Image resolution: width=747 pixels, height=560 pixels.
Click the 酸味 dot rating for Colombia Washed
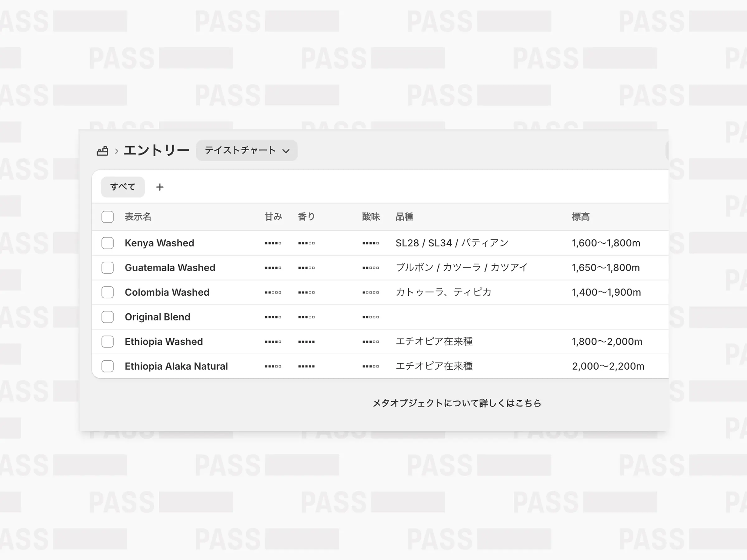pyautogui.click(x=370, y=292)
